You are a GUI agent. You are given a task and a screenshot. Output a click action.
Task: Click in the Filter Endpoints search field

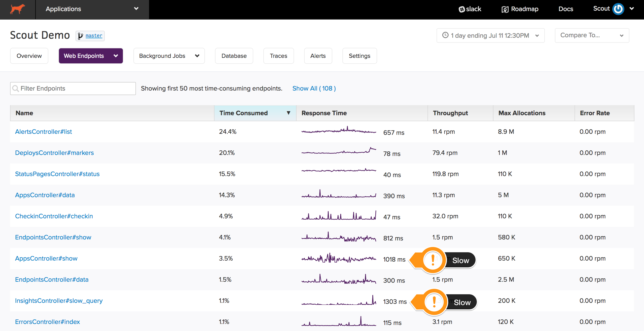pos(73,89)
